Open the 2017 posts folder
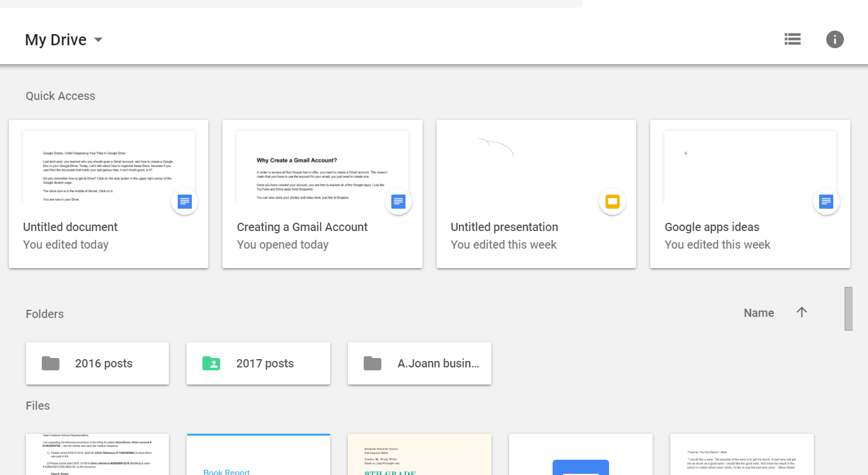 click(258, 363)
